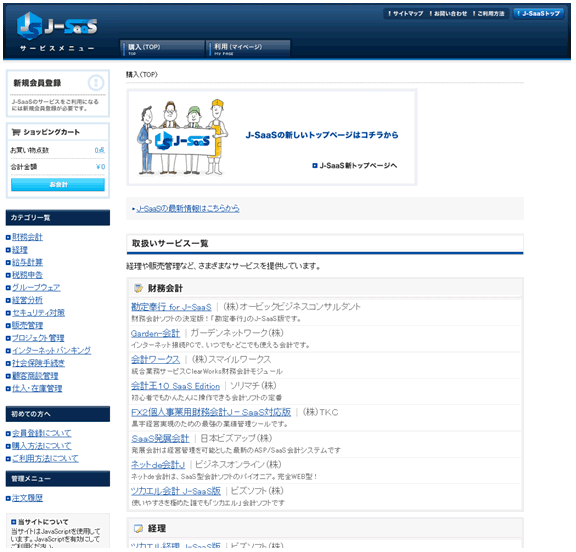The width and height of the screenshot is (576, 552).
Task: Open the サイトマップ header link
Action: (x=406, y=14)
